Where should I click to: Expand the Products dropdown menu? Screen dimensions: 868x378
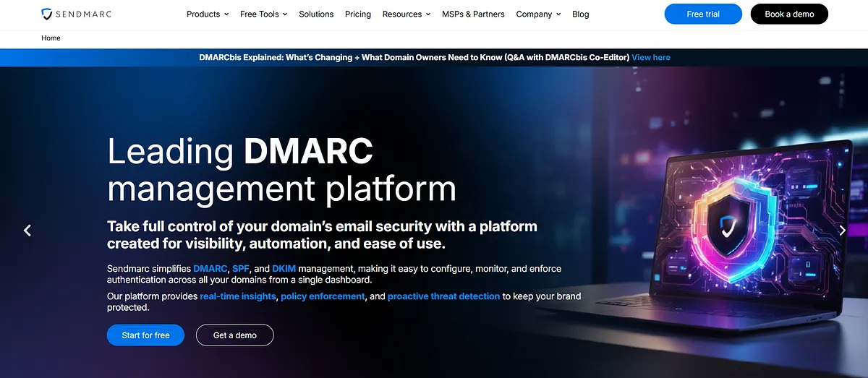208,14
